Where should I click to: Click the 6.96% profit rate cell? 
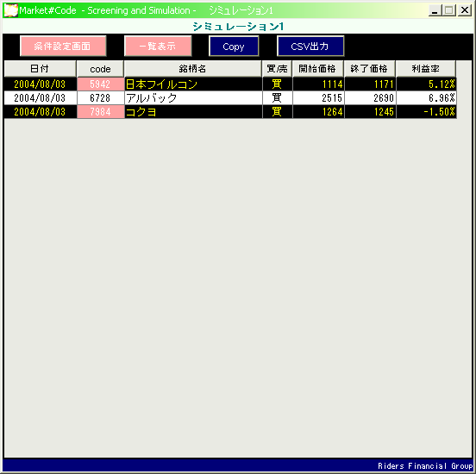click(426, 98)
